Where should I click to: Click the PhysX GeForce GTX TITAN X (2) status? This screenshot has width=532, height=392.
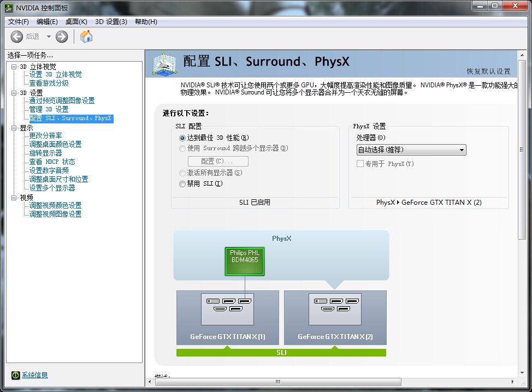[429, 203]
